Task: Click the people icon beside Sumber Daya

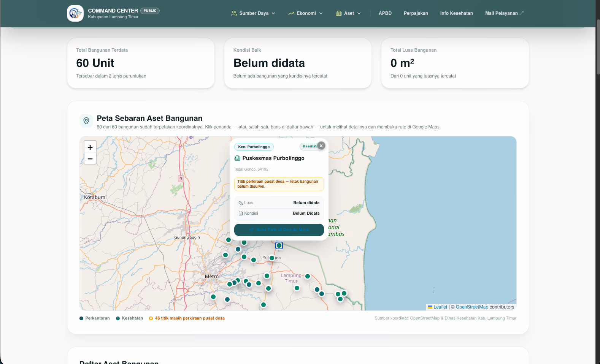Action: click(x=234, y=13)
